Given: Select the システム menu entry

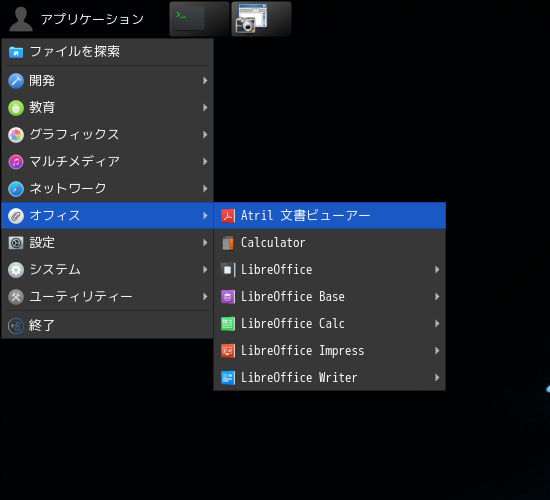Looking at the screenshot, I should tap(107, 270).
